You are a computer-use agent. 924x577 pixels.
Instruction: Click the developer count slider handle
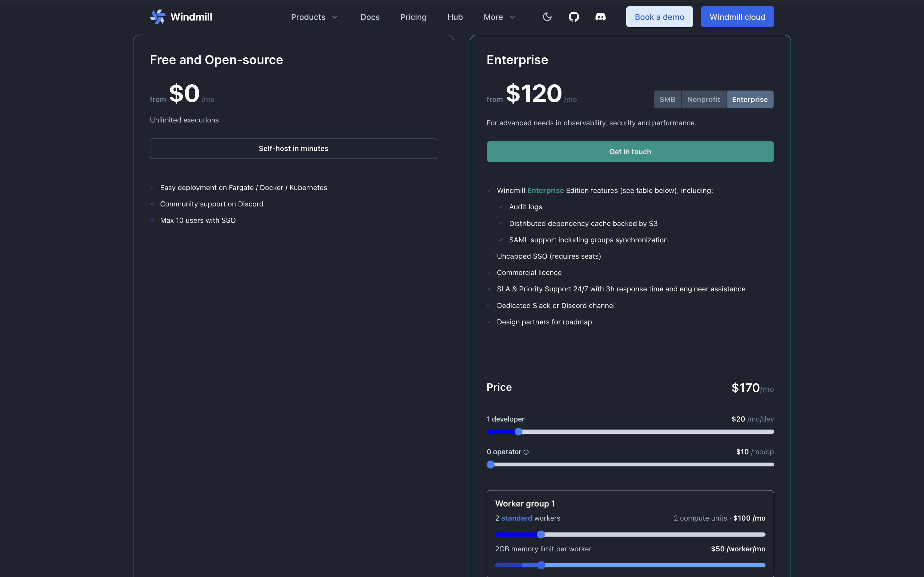click(x=518, y=431)
